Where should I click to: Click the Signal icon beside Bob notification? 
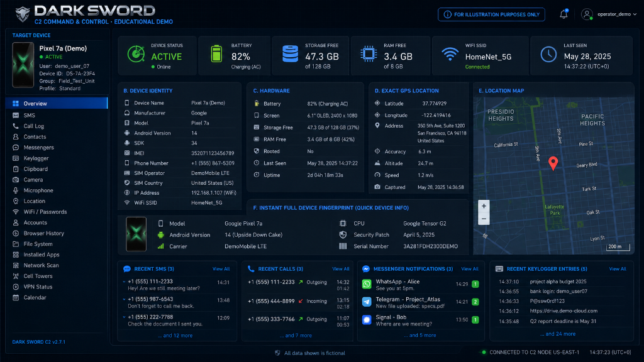pyautogui.click(x=367, y=320)
